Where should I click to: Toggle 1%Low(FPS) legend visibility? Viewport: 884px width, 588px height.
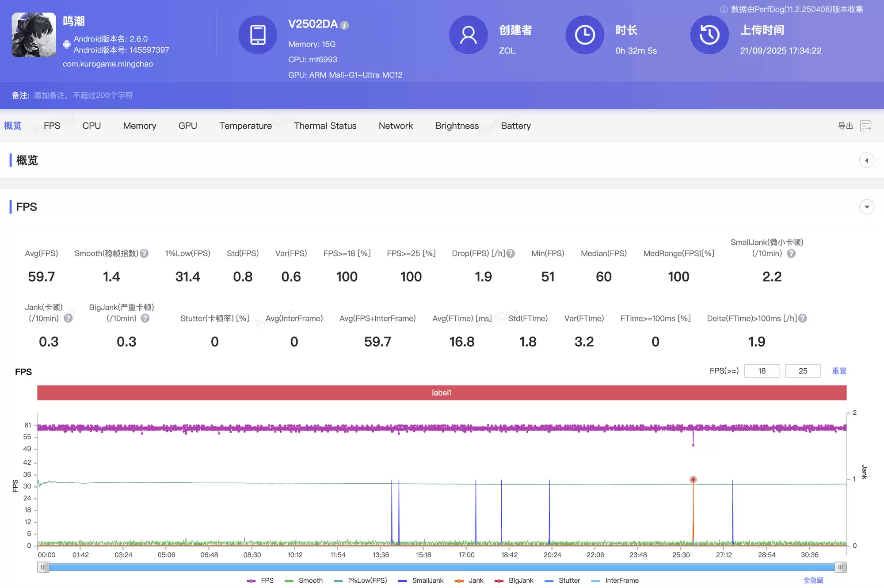360,580
